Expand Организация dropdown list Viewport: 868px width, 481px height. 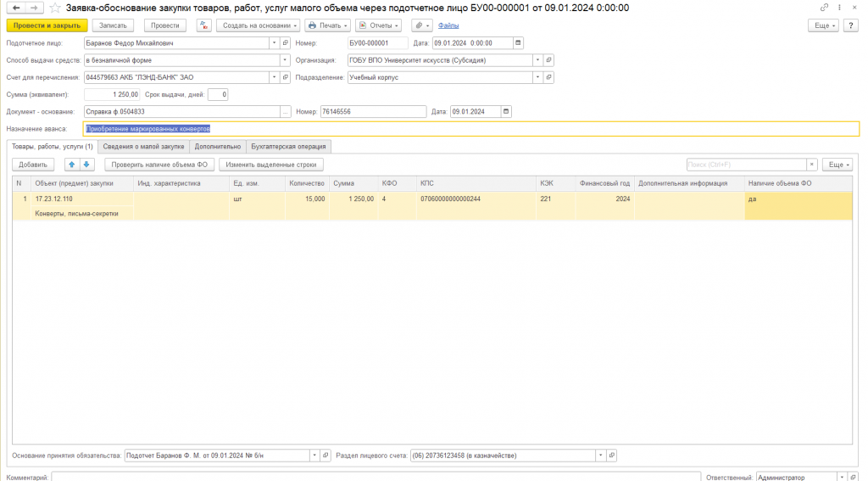click(537, 60)
